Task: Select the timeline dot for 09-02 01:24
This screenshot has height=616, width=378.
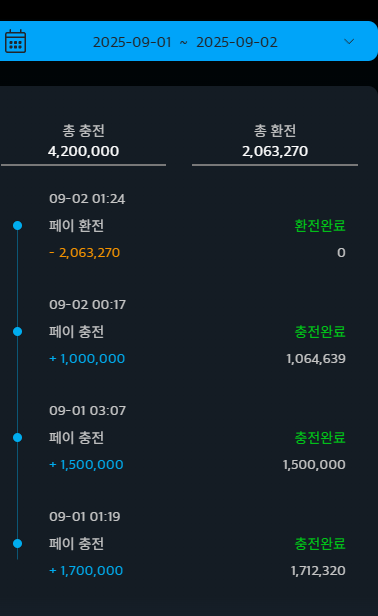Action: [x=17, y=226]
